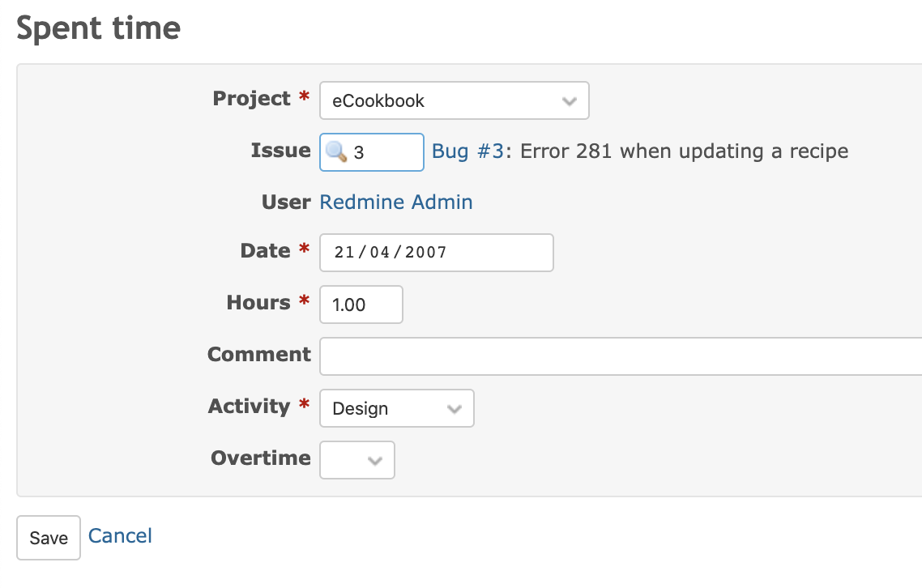Focus the empty Comment text field
Image resolution: width=922 pixels, height=588 pixels.
click(621, 356)
